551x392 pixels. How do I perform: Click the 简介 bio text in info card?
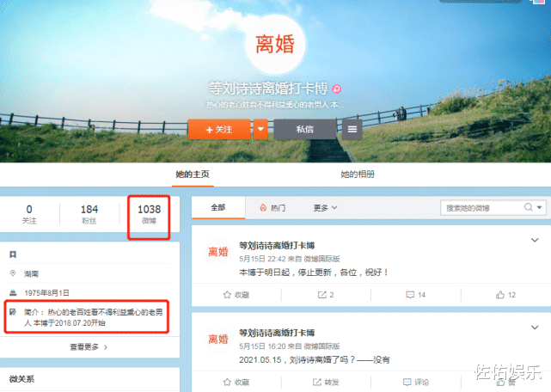94,317
